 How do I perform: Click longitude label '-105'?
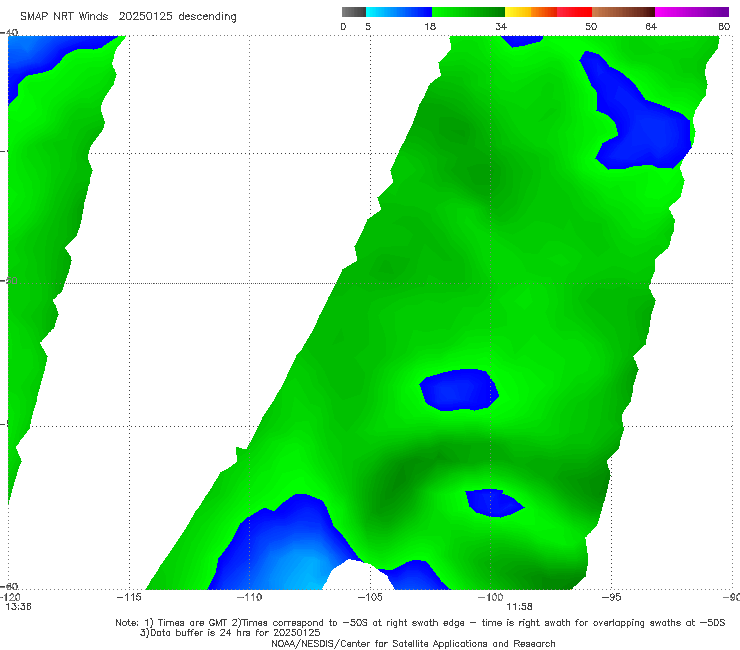point(370,597)
